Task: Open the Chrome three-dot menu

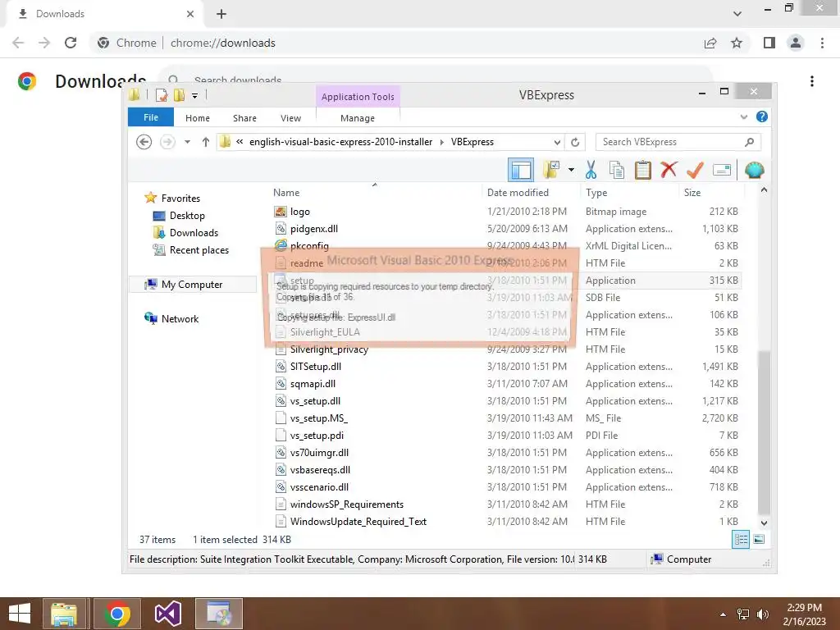Action: (822, 43)
